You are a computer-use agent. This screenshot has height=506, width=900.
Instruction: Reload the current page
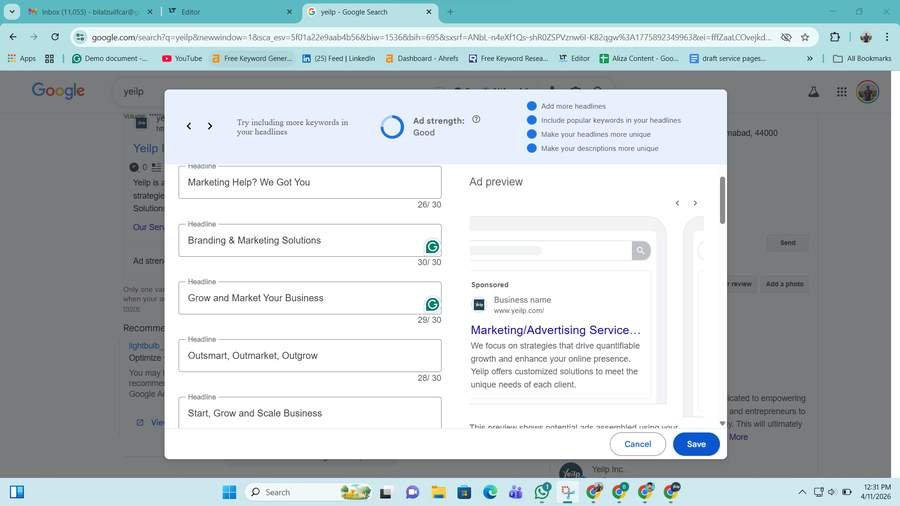coord(55,37)
